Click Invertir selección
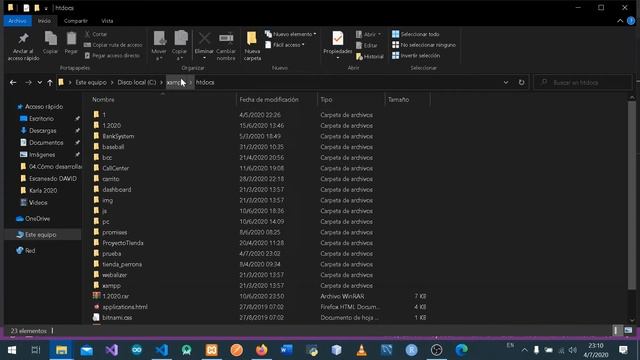The width and height of the screenshot is (640, 360). (416, 56)
